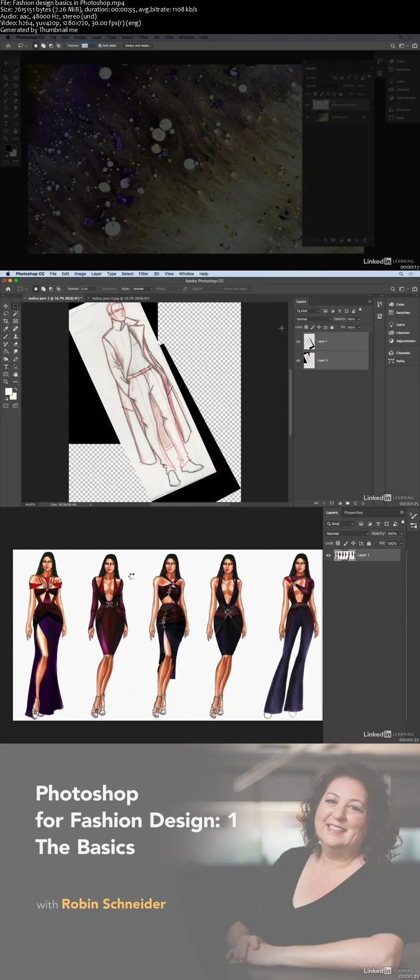Open Filter menu in Indica part 1 menu bar

coord(143,274)
